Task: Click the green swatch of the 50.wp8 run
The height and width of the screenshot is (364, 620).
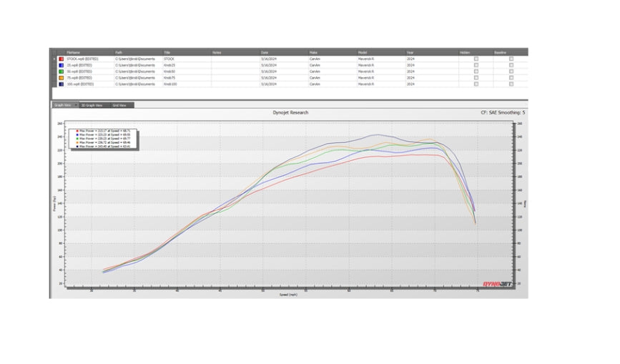Action: pos(61,72)
